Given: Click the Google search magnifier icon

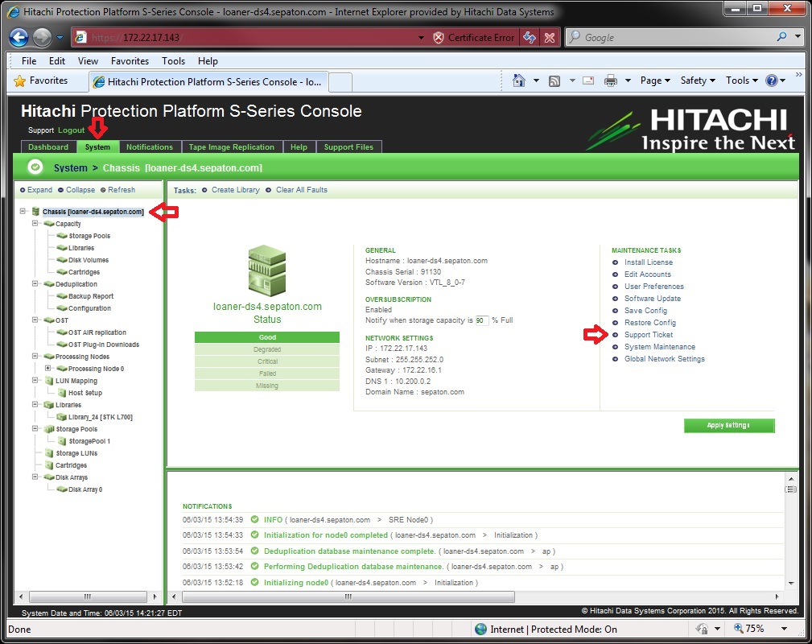Looking at the screenshot, I should coord(782,37).
